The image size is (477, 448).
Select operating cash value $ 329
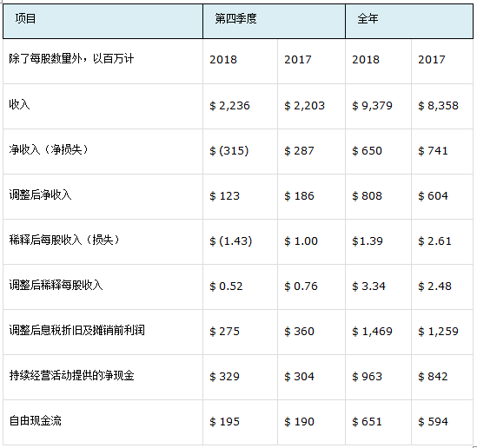(224, 377)
